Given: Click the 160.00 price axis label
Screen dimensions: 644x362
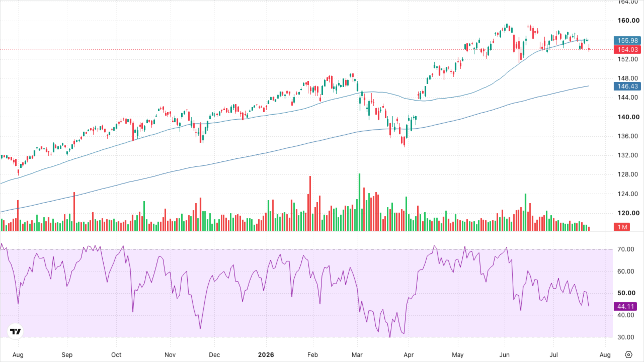Looking at the screenshot, I should coord(628,21).
